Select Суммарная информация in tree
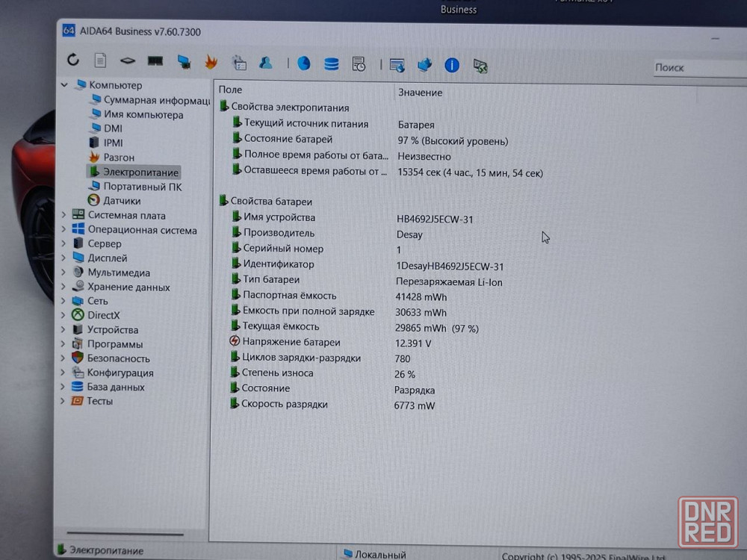 [x=151, y=100]
